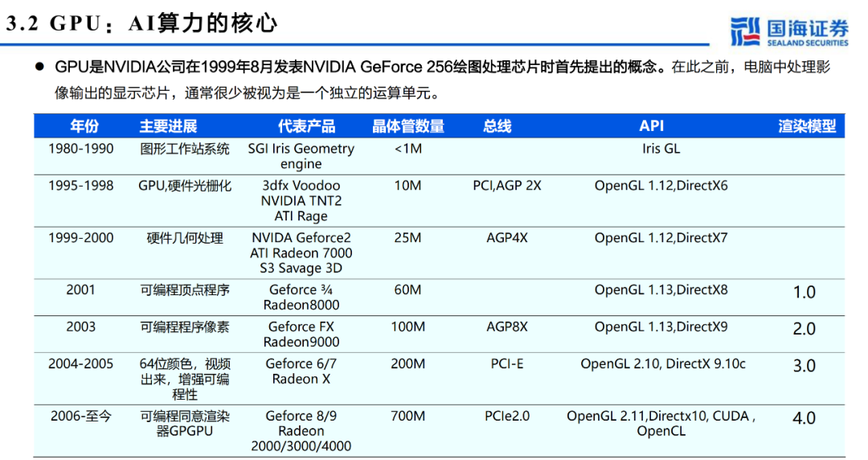The width and height of the screenshot is (868, 460).
Task: Select the product text "NVIDIA TNT2"
Action: click(x=301, y=200)
